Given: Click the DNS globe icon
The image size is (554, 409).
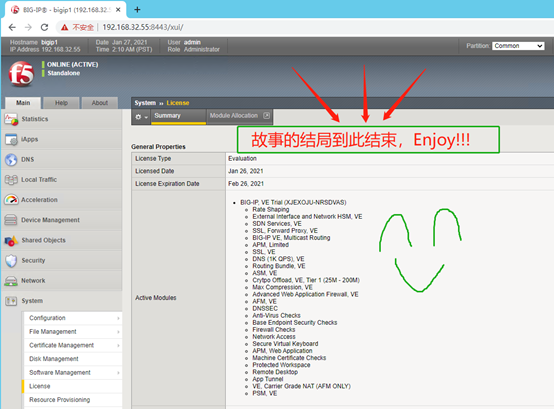Looking at the screenshot, I should click(11, 160).
